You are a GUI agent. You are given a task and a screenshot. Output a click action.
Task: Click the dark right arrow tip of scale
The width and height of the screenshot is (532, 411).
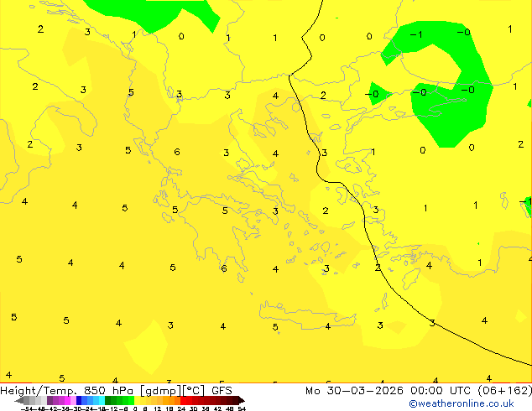point(242,400)
